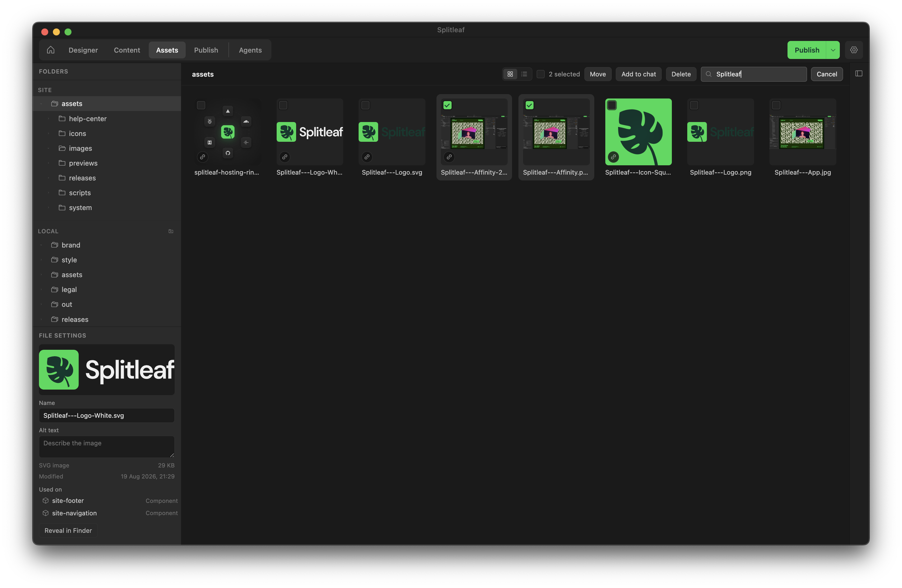Click the Name field with Splitleaf---Logo-White.svg
The width and height of the screenshot is (902, 588).
click(106, 416)
